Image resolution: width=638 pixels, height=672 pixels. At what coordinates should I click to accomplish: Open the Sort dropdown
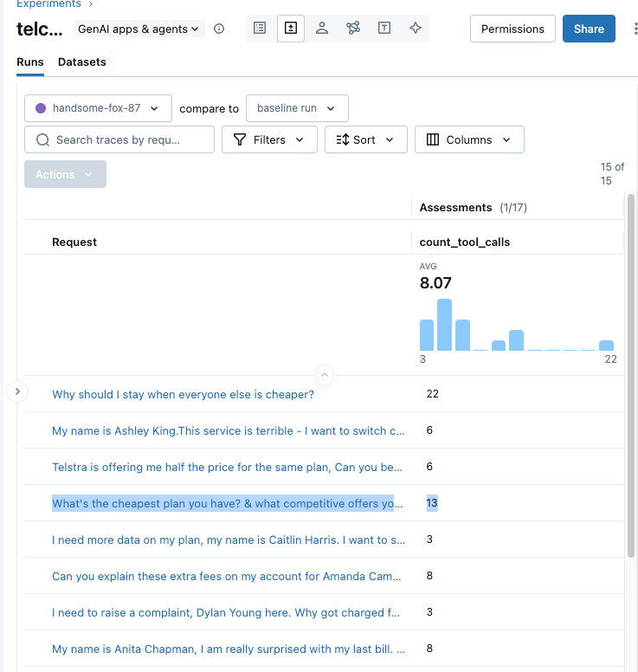[365, 139]
